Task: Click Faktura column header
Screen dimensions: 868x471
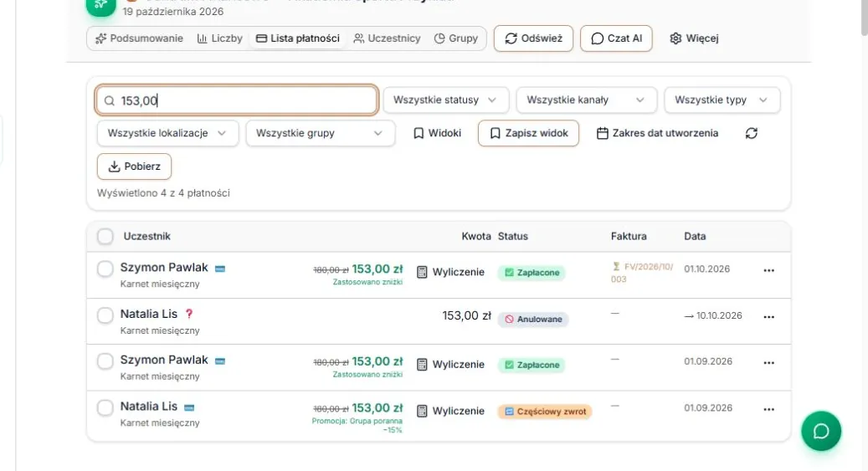Action: 629,236
